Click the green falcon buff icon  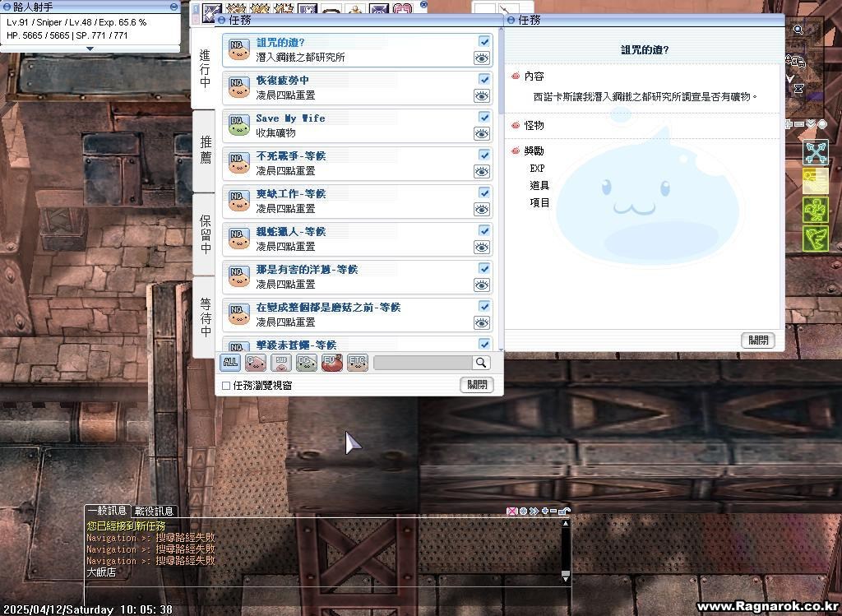(816, 239)
